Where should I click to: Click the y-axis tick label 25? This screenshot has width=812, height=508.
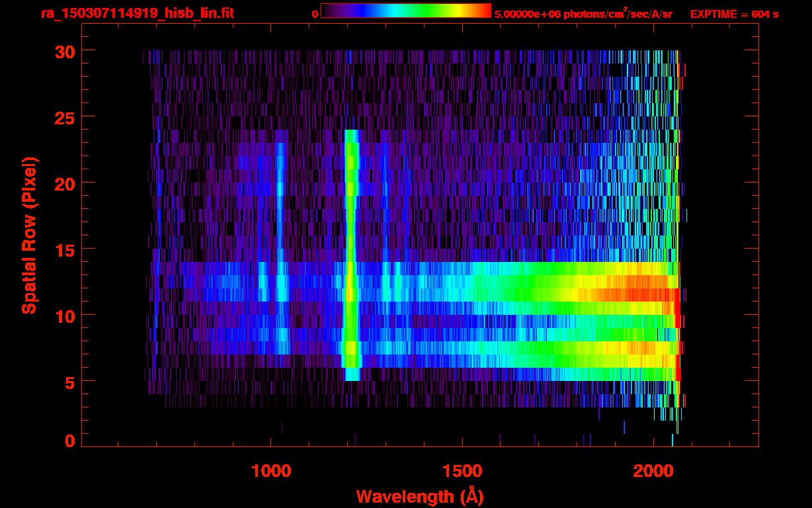[65, 117]
